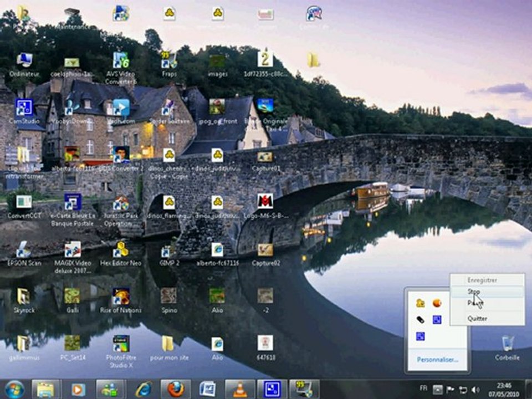Click the VLC cone in the taskbar
532x399 pixels.
click(x=240, y=389)
